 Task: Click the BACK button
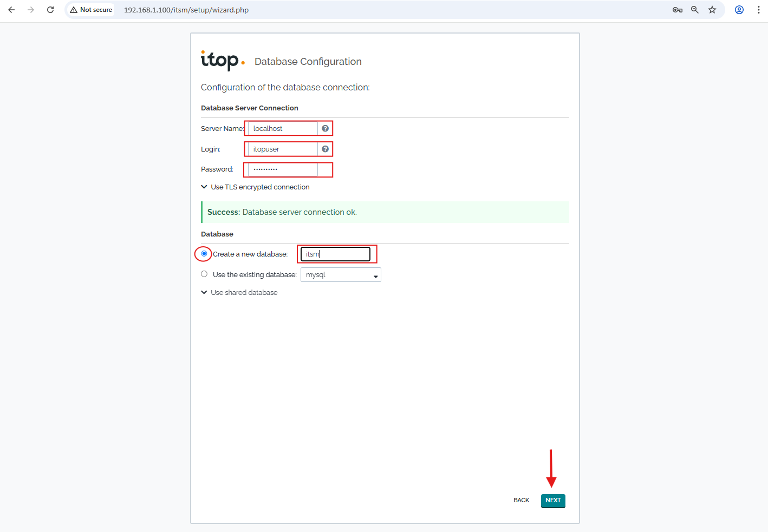[521, 500]
